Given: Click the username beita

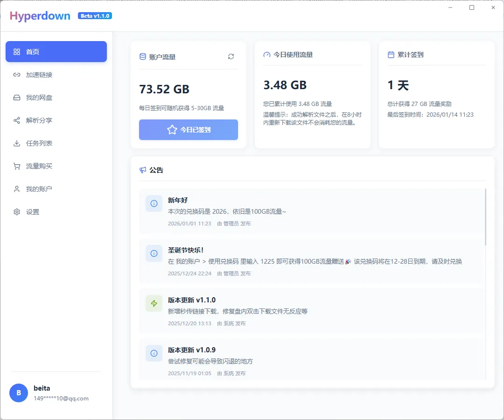Looking at the screenshot, I should [42, 388].
